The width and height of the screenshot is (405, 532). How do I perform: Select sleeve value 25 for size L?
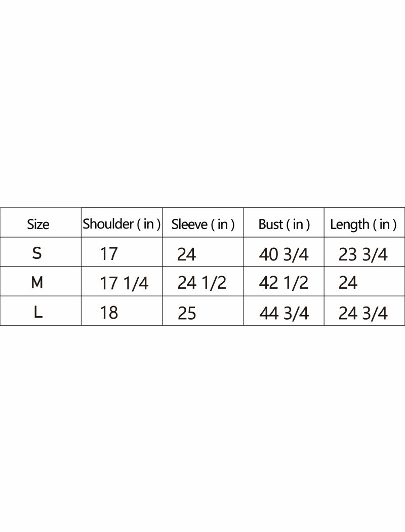[x=186, y=313]
